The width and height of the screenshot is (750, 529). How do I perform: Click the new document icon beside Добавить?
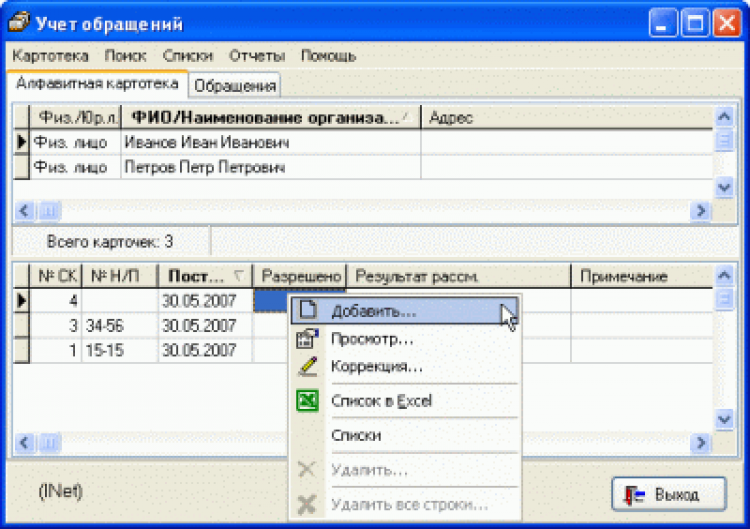pos(308,310)
